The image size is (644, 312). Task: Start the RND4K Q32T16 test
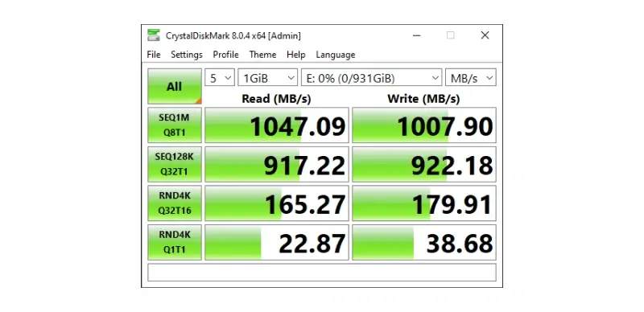click(x=175, y=203)
